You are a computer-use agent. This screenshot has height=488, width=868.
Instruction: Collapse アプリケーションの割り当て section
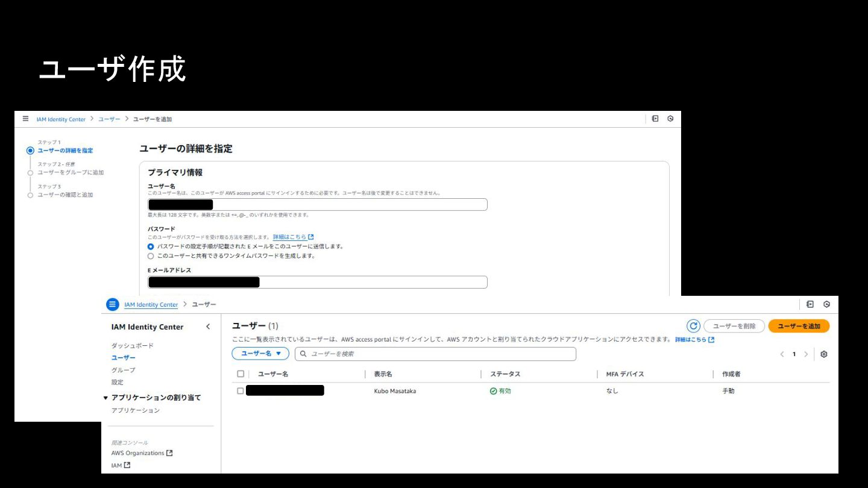coord(106,398)
